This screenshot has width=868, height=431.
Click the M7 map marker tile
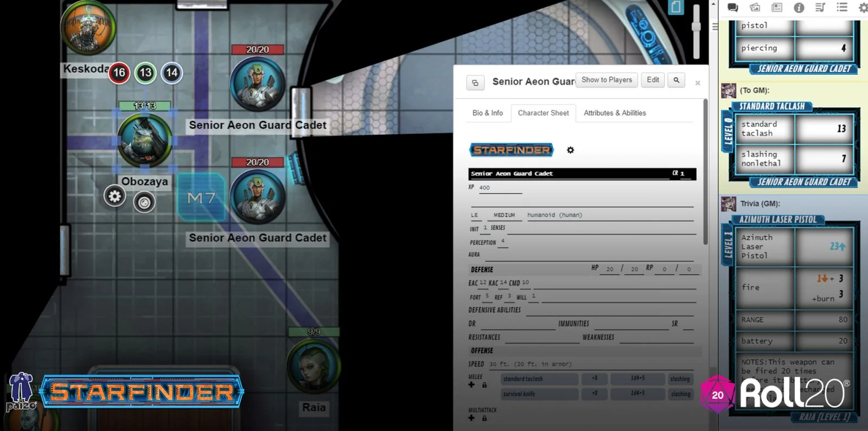click(x=201, y=197)
